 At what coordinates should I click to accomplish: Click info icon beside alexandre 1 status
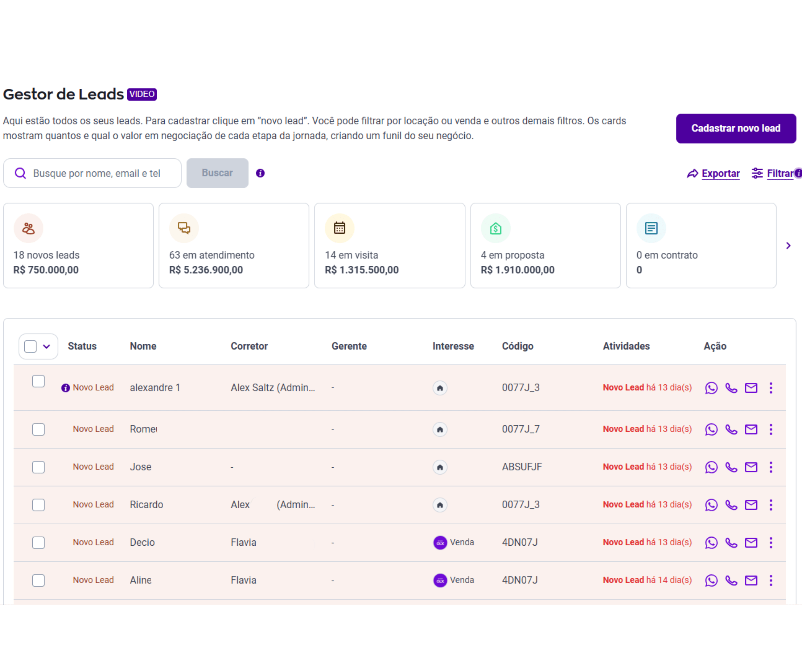[65, 388]
